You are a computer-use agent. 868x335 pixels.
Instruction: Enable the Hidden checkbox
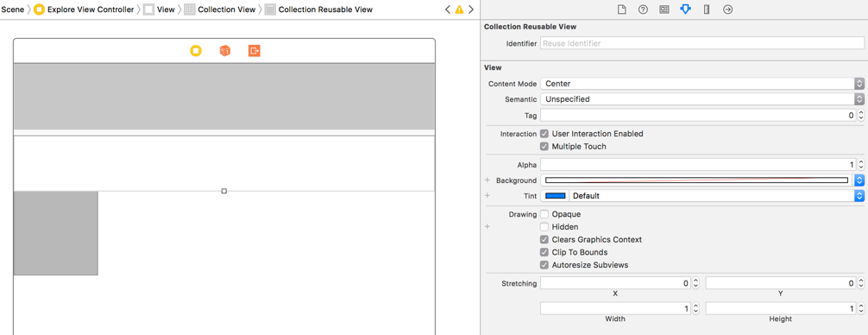pos(544,227)
